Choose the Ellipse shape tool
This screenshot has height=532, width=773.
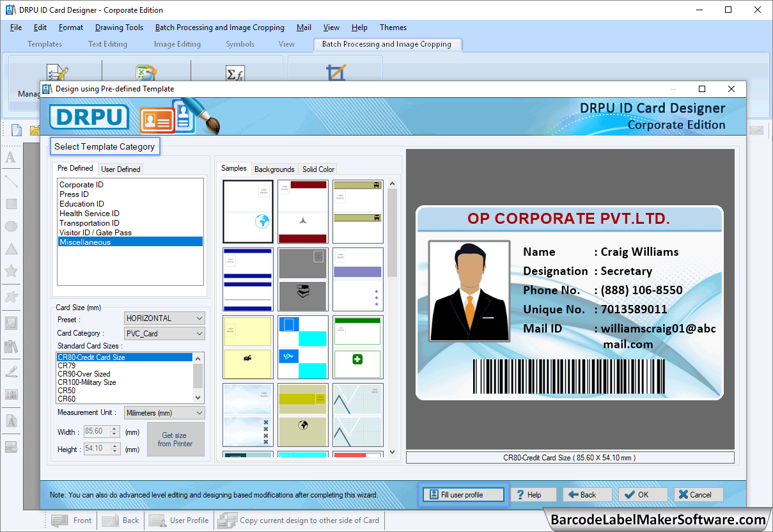point(12,225)
